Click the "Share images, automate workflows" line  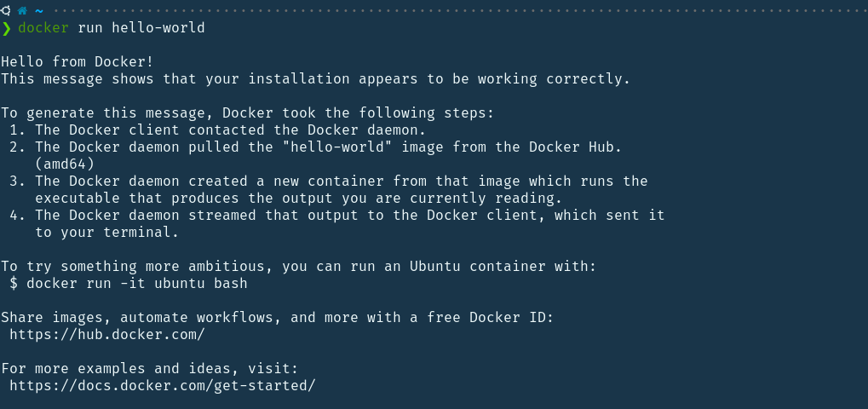click(x=277, y=317)
